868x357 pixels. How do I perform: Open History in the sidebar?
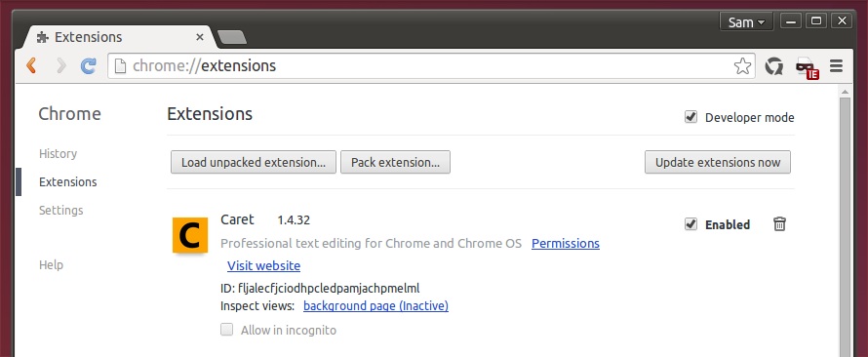(x=59, y=154)
